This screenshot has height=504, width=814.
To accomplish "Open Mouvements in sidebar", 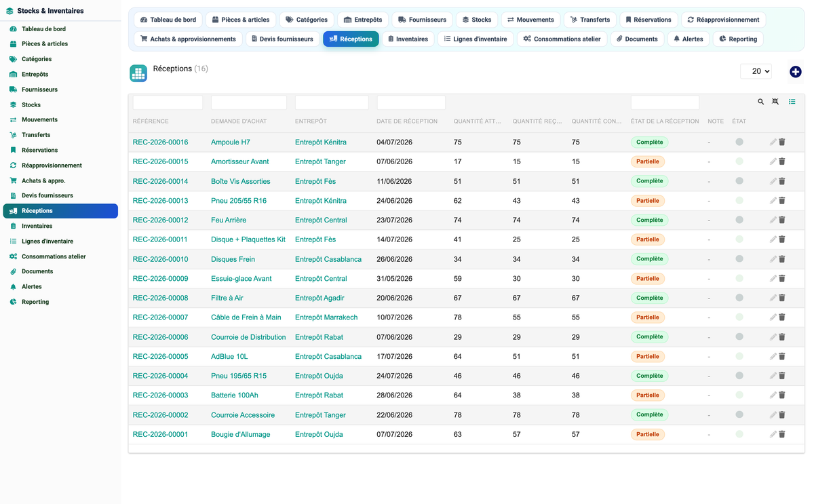I will click(x=60, y=120).
